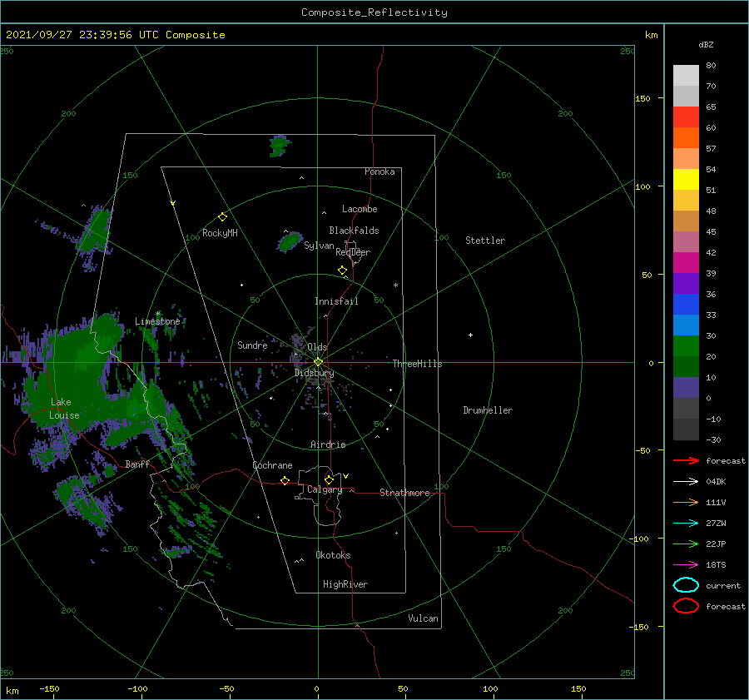Click the white asterisk marker above Limestone
Screen dimensions: 749x700
coord(157,314)
